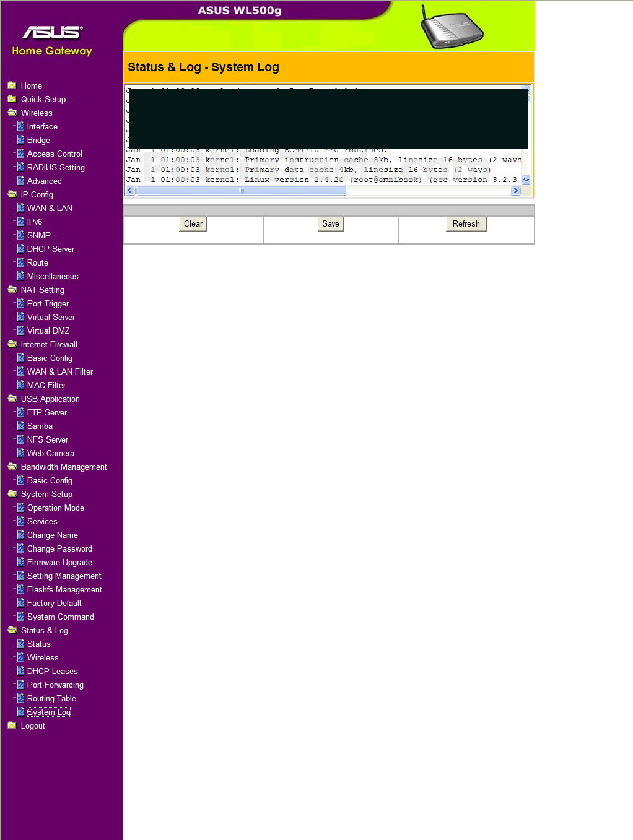The image size is (633, 840).
Task: Click the page icon beside FTP Server
Action: (20, 412)
